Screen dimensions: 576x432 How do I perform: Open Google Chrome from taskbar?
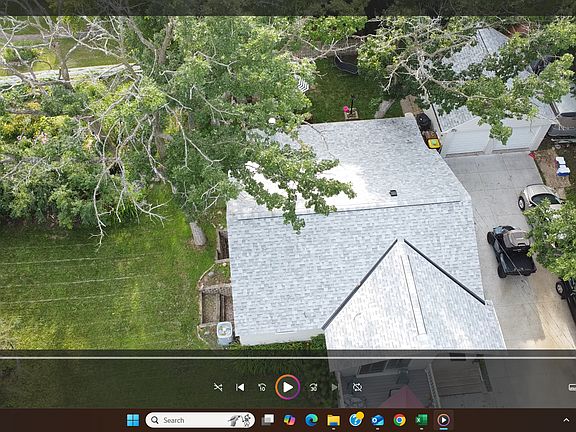coord(400,420)
